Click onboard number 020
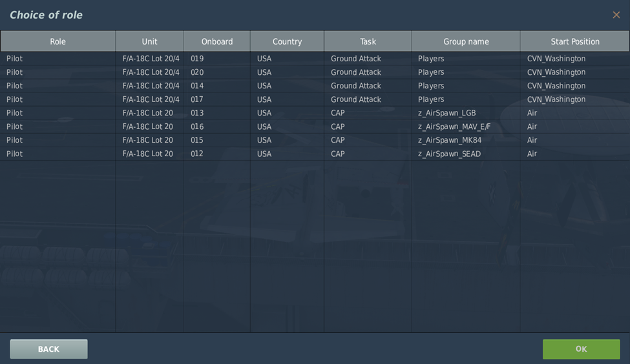This screenshot has height=364, width=630. tap(197, 72)
